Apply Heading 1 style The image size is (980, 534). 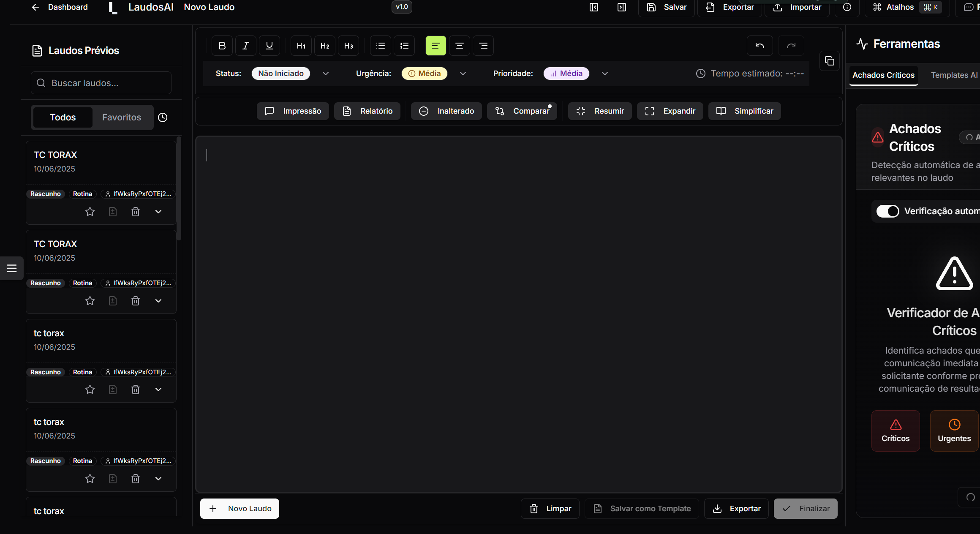pos(301,46)
